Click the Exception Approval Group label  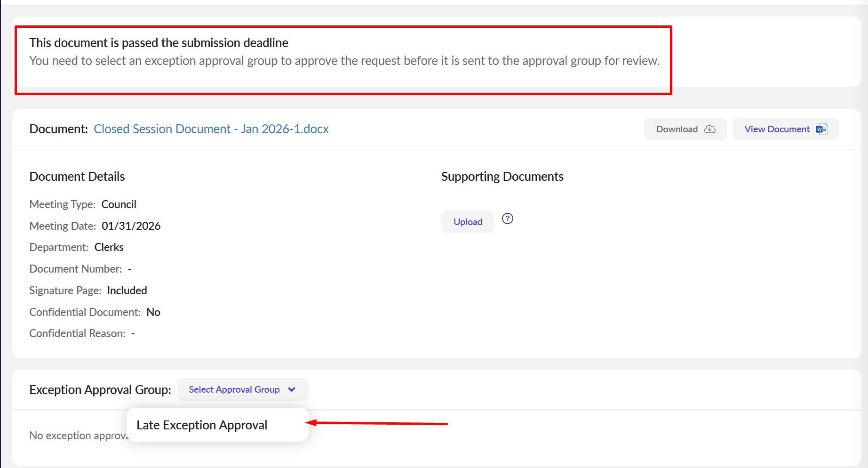(x=100, y=390)
